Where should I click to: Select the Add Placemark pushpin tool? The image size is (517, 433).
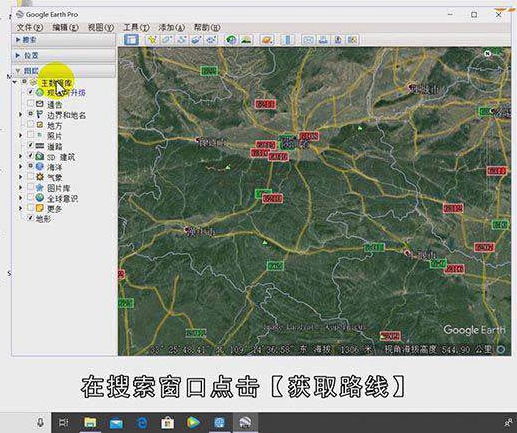click(x=152, y=40)
